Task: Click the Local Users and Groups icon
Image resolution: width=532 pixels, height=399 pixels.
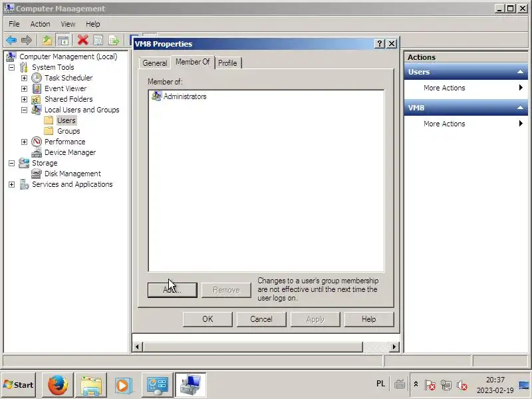Action: coord(37,110)
